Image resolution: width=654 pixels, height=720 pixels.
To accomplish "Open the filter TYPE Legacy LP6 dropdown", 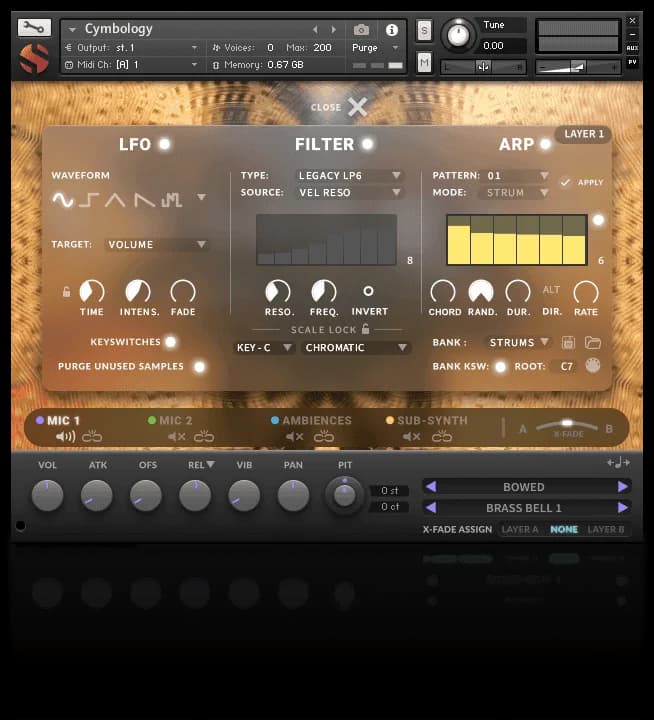I will point(349,176).
